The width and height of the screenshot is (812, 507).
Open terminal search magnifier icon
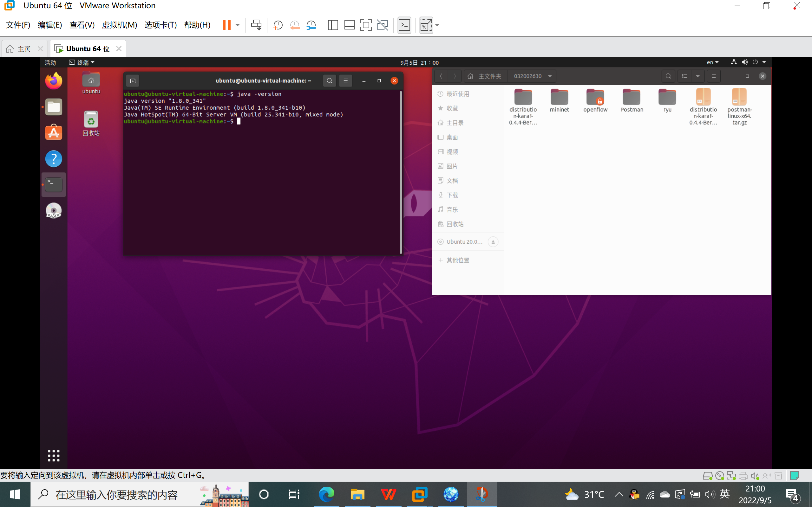pyautogui.click(x=330, y=80)
